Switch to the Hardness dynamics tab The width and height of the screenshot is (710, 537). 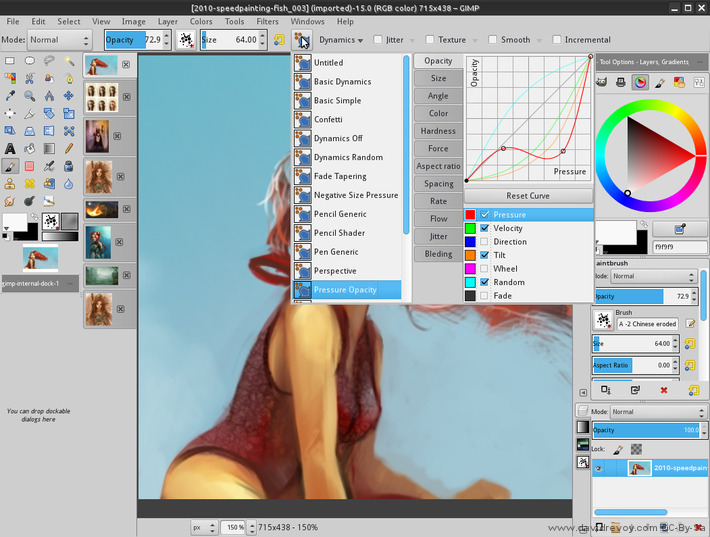coord(438,131)
